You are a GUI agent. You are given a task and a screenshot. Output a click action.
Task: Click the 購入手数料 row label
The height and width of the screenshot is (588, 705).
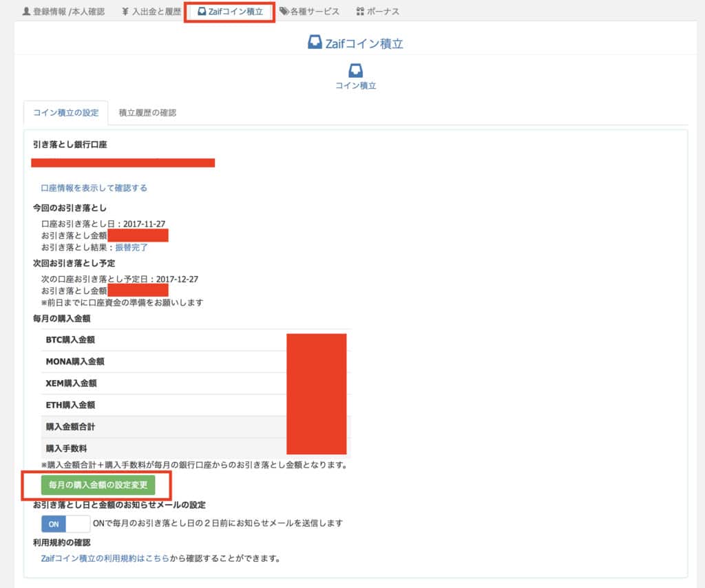pyautogui.click(x=66, y=449)
